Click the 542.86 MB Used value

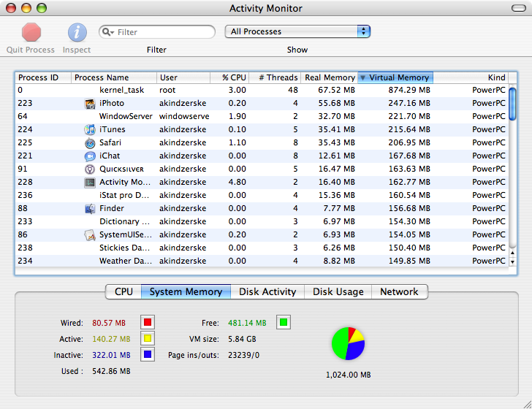pyautogui.click(x=111, y=371)
